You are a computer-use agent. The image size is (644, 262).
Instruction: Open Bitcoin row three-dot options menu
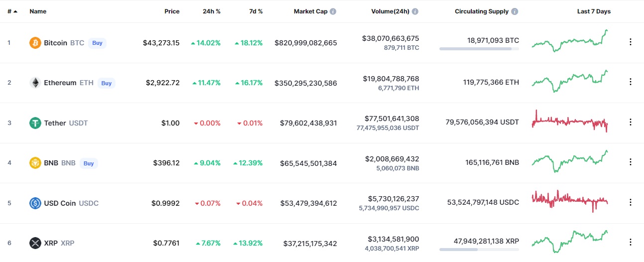point(630,42)
